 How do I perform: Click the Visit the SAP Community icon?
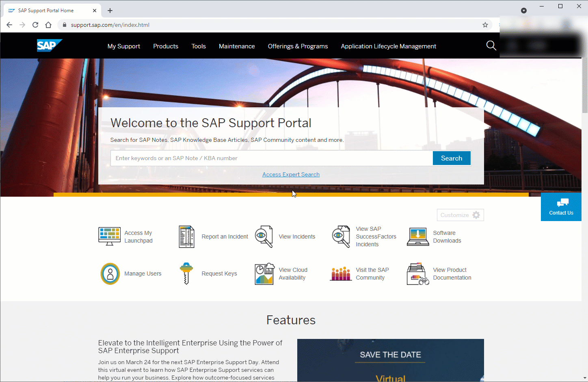pos(341,274)
